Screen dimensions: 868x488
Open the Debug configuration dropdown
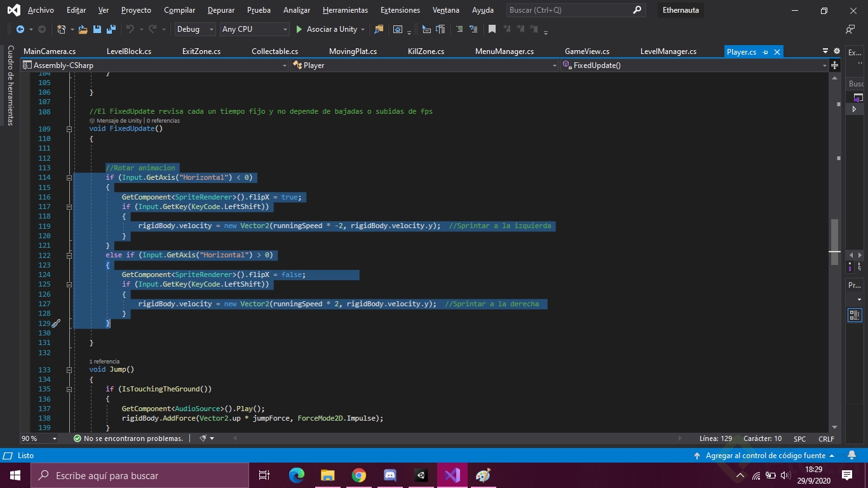coord(195,29)
